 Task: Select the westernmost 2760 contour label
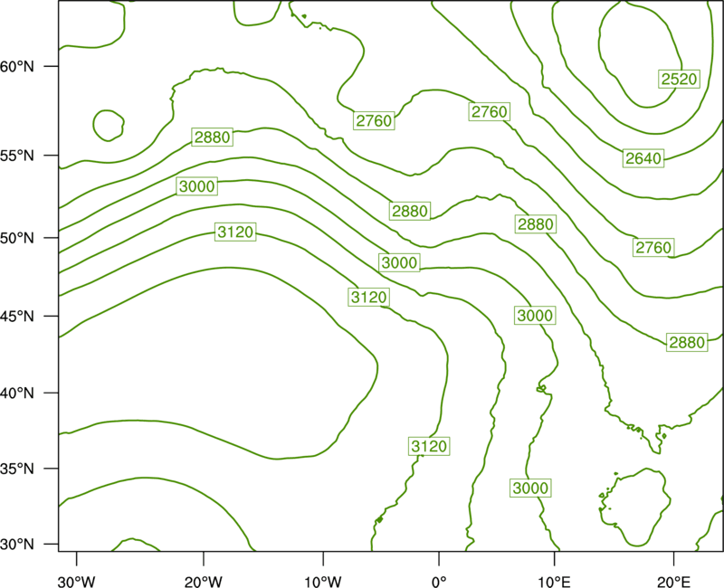[374, 120]
